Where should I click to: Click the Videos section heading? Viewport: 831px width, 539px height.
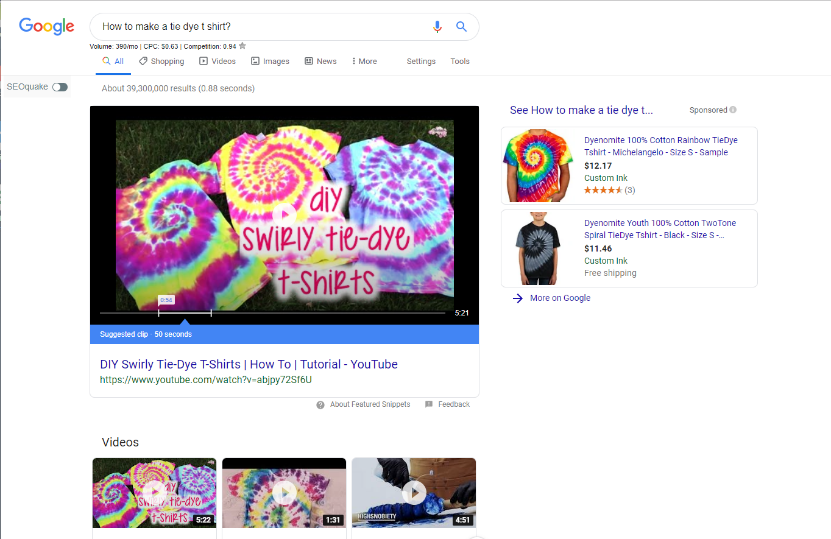(120, 443)
